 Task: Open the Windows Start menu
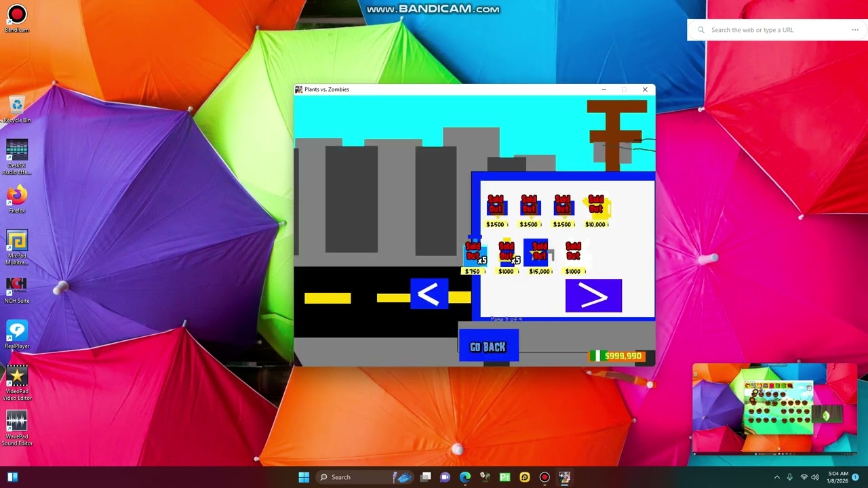click(x=304, y=477)
